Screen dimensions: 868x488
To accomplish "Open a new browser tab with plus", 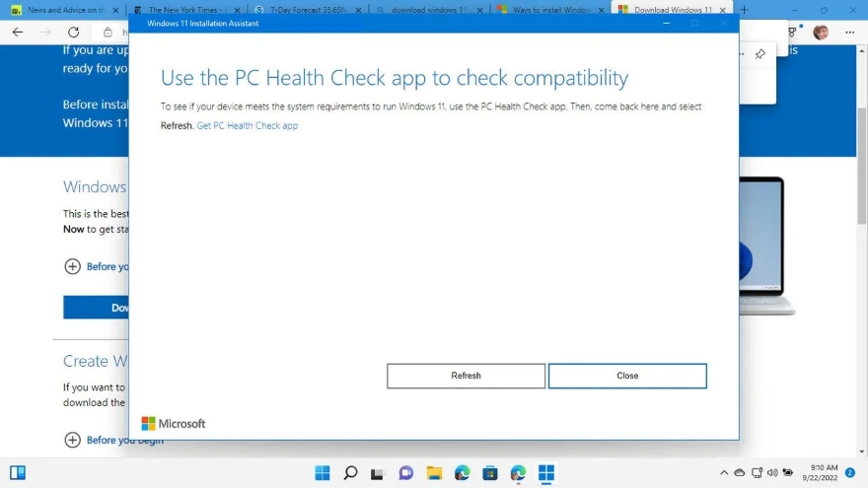I will [x=744, y=10].
